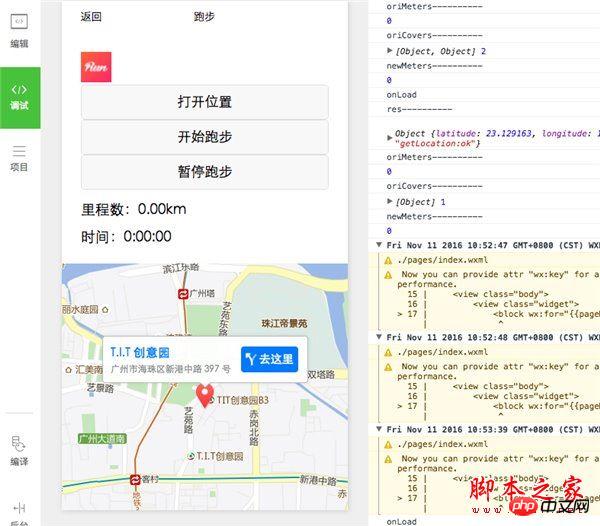Expand the [Object, Object] 2 array

point(390,50)
